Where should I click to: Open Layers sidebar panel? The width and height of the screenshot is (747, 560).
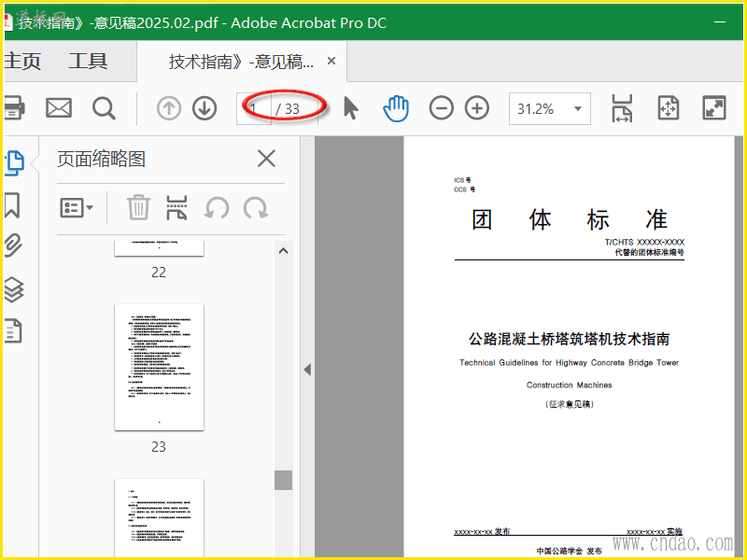tap(14, 289)
